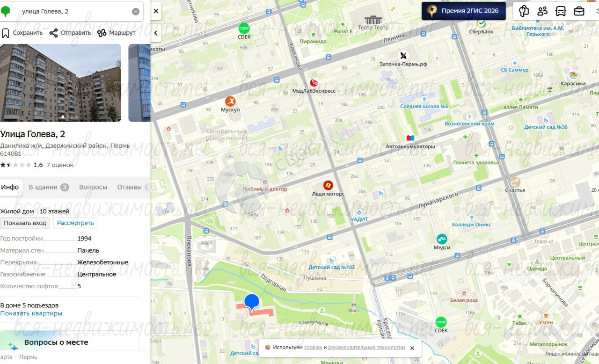599x364 pixels.
Task: Open the УАДИТ map label
Action: coord(359,219)
